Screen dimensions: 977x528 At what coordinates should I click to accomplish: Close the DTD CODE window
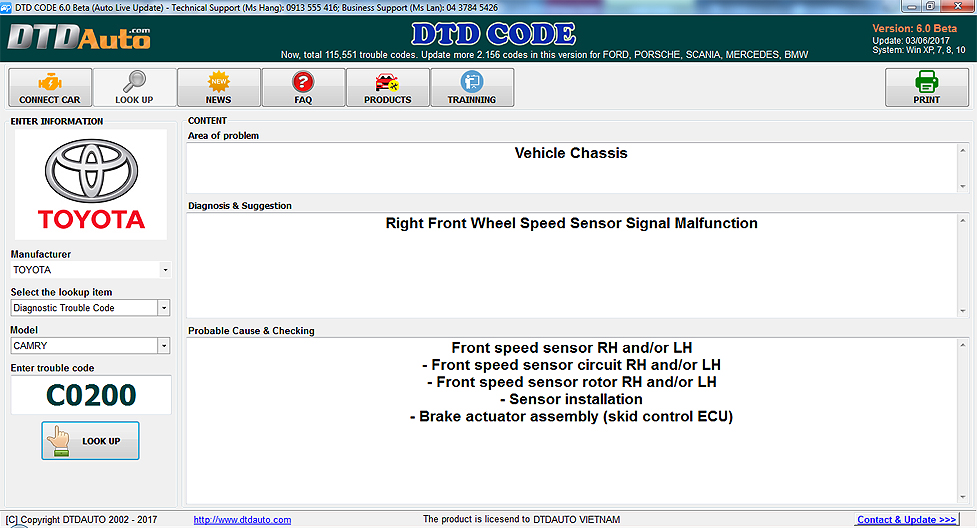pos(958,6)
